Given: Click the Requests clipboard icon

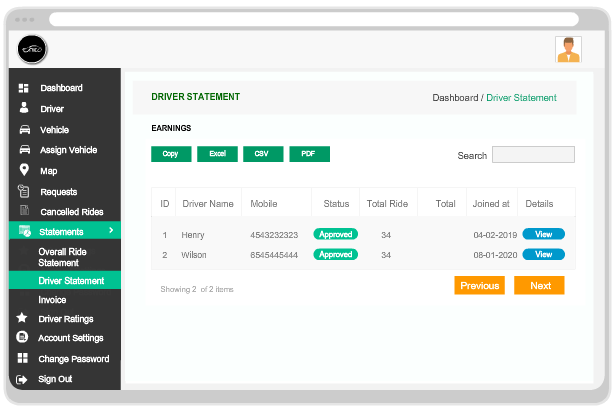Looking at the screenshot, I should [24, 191].
